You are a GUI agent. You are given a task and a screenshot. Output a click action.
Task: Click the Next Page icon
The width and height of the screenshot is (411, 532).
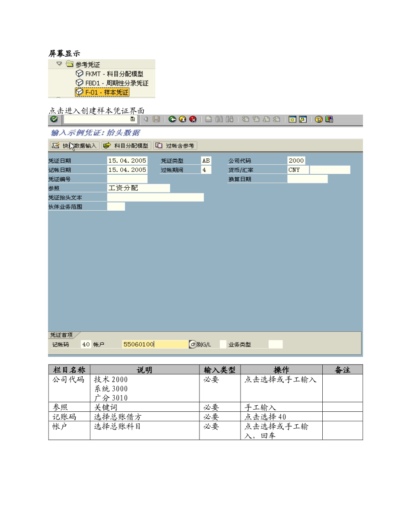tap(266, 119)
